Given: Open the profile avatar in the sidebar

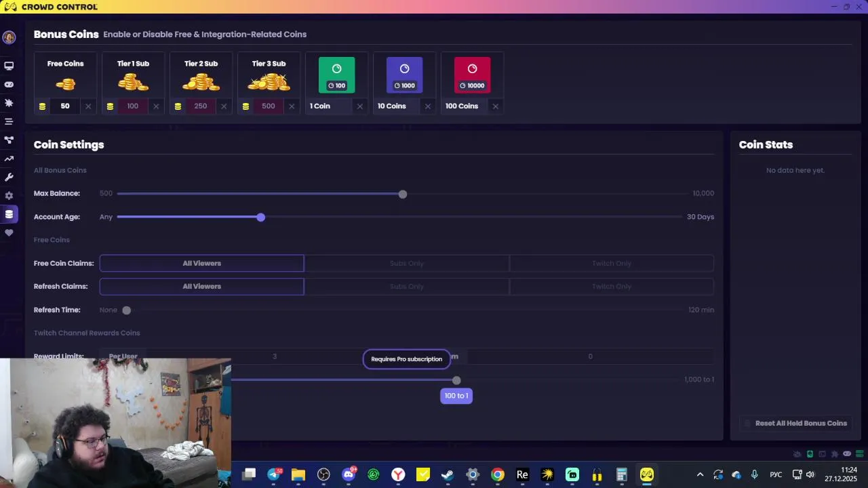Looking at the screenshot, I should point(9,38).
